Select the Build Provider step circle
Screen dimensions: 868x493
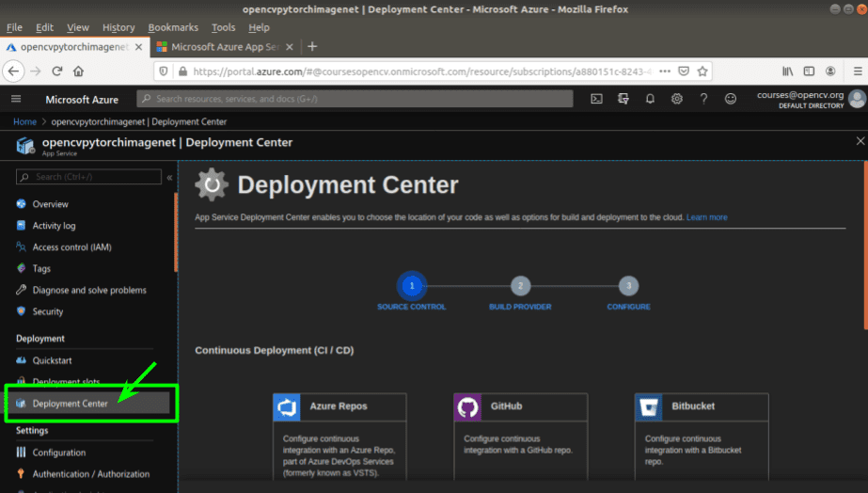520,286
